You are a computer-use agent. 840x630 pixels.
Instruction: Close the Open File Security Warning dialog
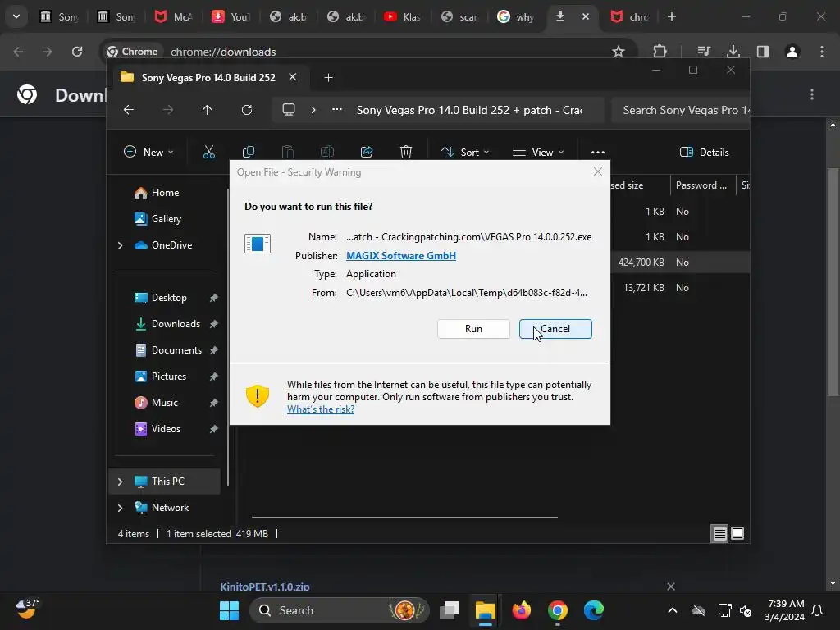[598, 171]
